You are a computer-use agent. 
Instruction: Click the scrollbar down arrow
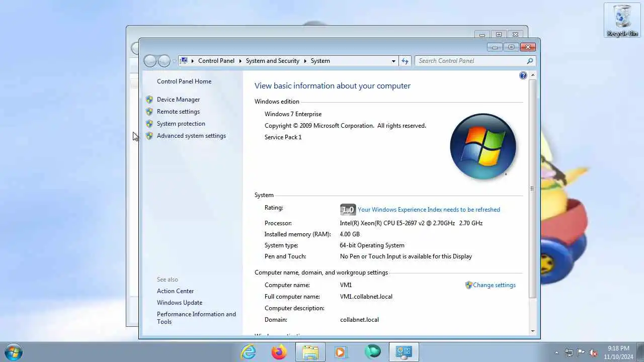[533, 331]
